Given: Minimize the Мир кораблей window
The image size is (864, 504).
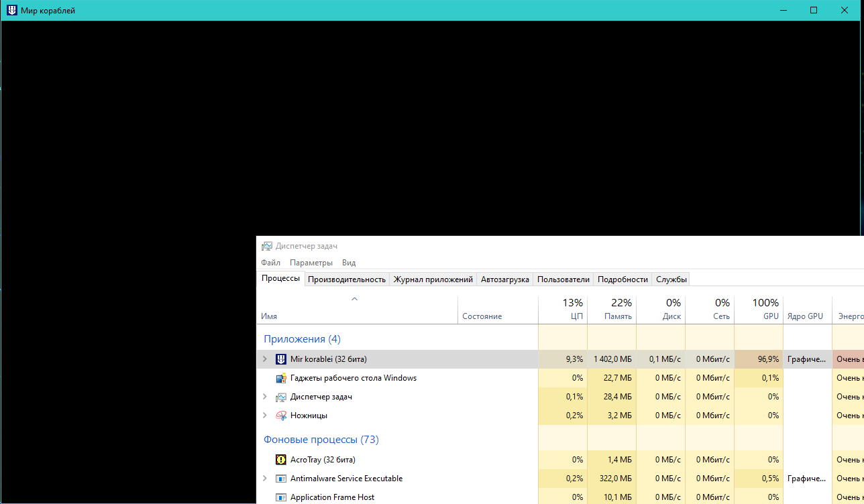Looking at the screenshot, I should [783, 10].
